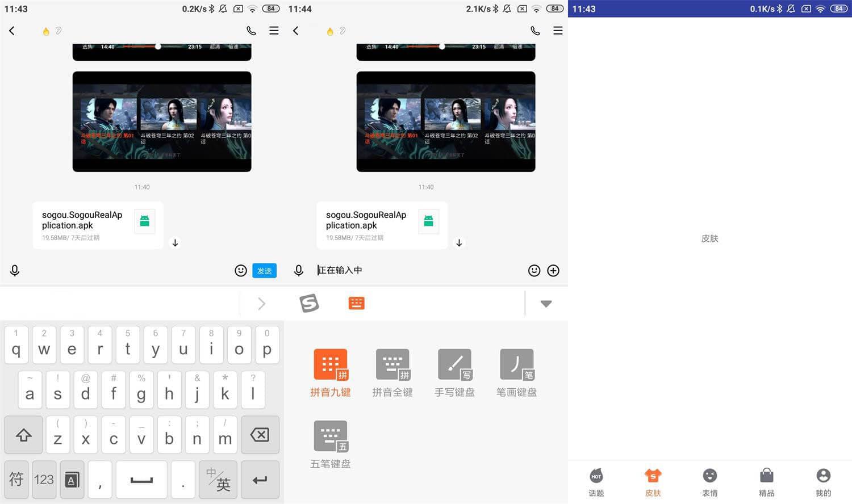Toggle the 中/英 Chinese-English switch key
Viewport: 852px width, 504px height.
pyautogui.click(x=218, y=480)
